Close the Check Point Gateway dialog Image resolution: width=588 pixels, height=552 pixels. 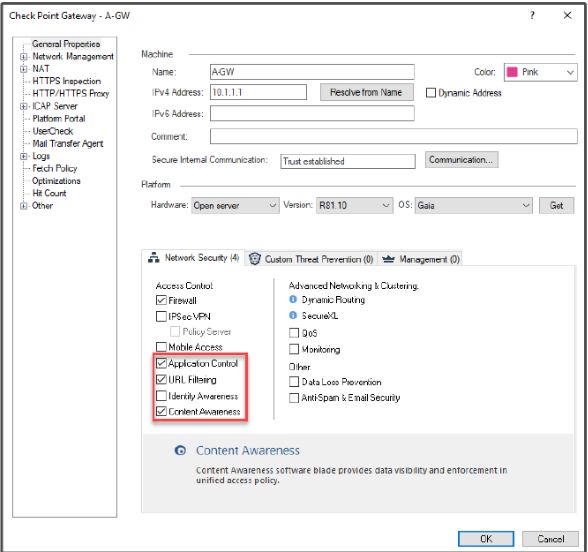[568, 15]
